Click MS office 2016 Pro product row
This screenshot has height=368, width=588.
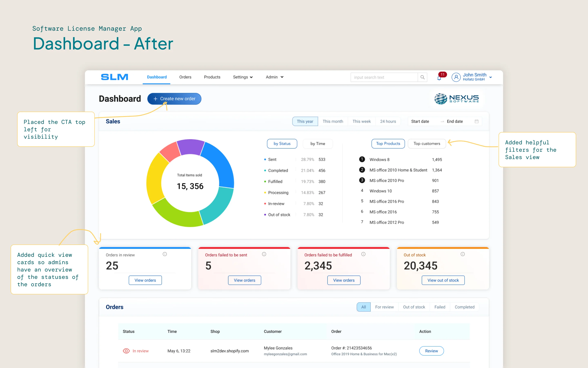(400, 201)
